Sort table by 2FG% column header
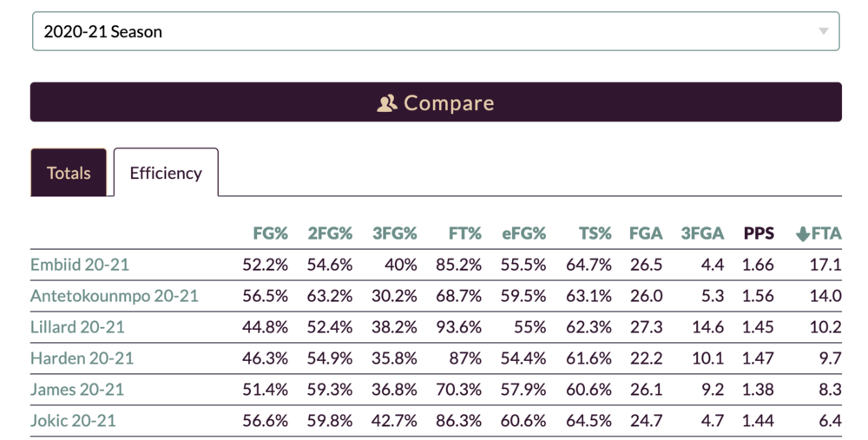This screenshot has width=868, height=440. coord(330,233)
